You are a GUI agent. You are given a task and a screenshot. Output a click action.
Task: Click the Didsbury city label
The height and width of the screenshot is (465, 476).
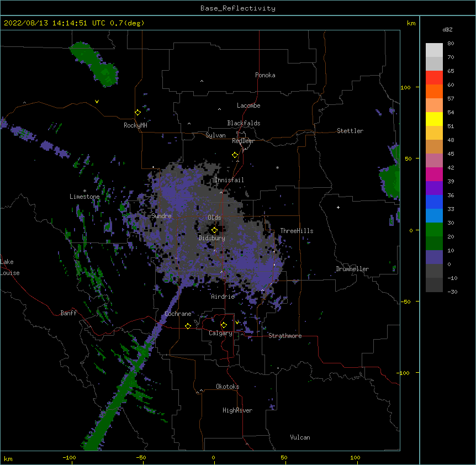[212, 238]
